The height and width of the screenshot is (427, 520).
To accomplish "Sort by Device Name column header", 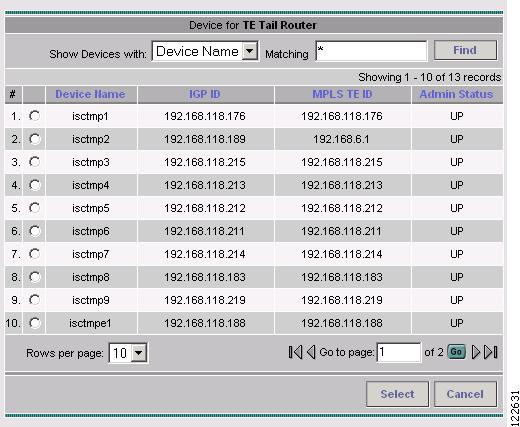I will click(90, 94).
